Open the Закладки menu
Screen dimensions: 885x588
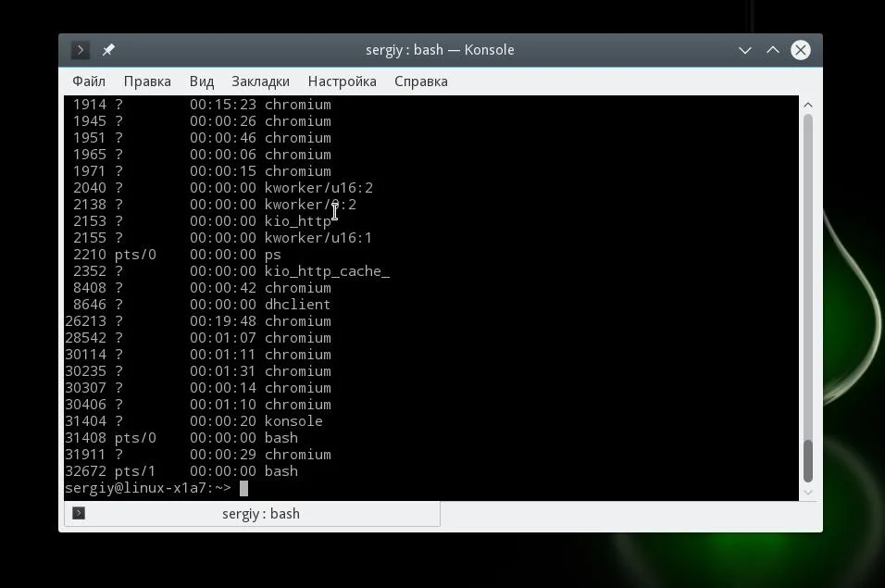(x=260, y=81)
